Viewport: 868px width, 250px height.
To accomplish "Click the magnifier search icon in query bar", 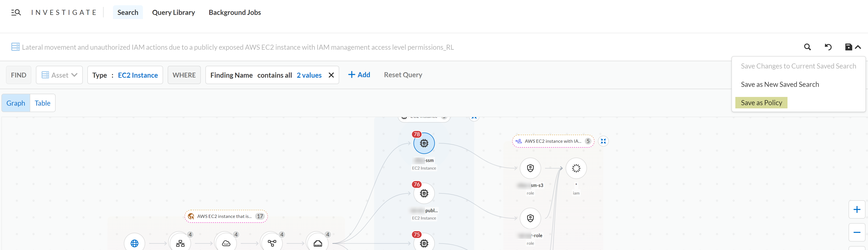I will (x=807, y=47).
